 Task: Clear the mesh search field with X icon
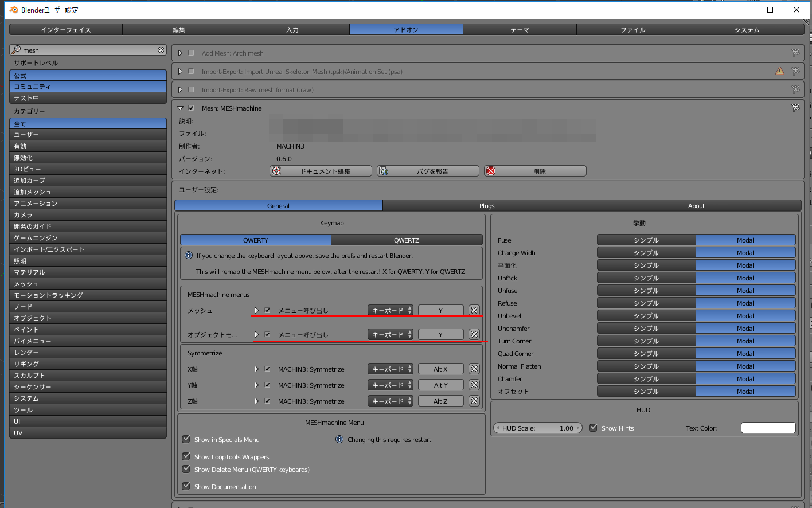[x=161, y=50]
